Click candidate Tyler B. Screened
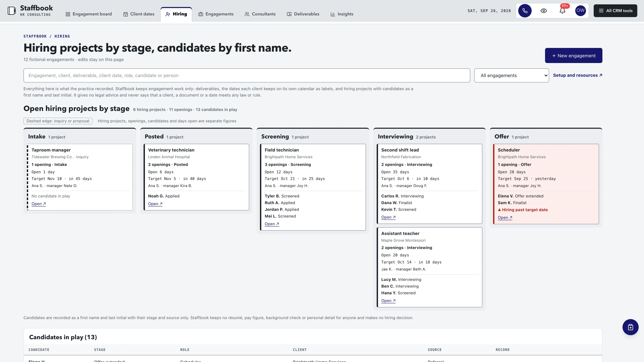644x362 pixels. coord(282,196)
